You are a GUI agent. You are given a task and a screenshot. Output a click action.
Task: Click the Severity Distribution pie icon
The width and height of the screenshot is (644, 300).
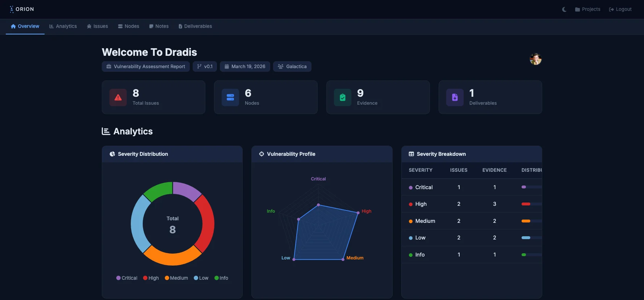[112, 154]
